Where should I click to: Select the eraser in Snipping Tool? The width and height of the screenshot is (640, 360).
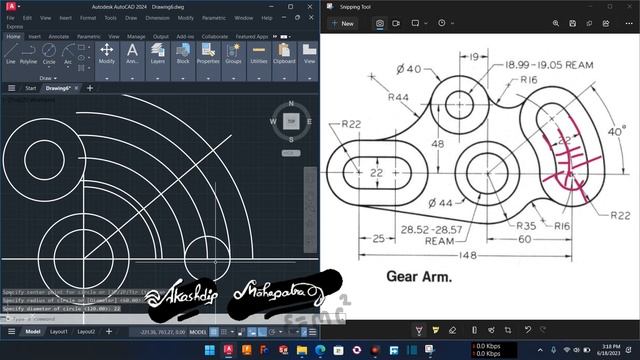coord(452,330)
